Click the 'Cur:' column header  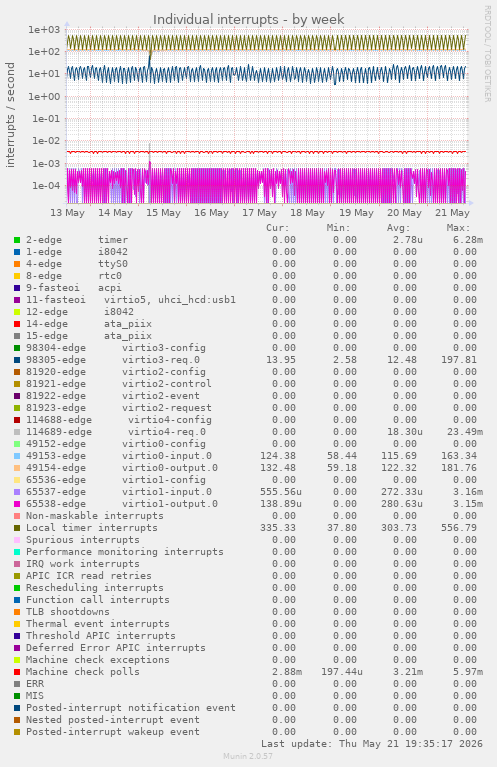coord(278,228)
